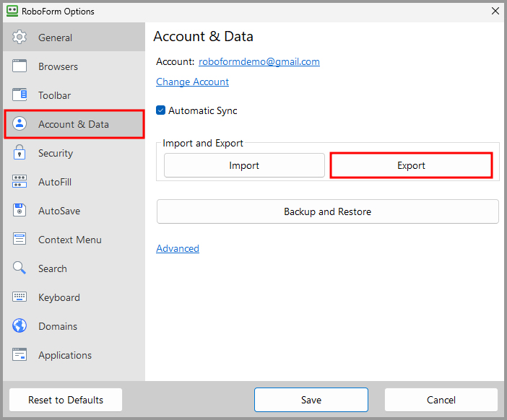Click the Keyboard icon in sidebar
Image resolution: width=507 pixels, height=420 pixels.
pyautogui.click(x=19, y=297)
